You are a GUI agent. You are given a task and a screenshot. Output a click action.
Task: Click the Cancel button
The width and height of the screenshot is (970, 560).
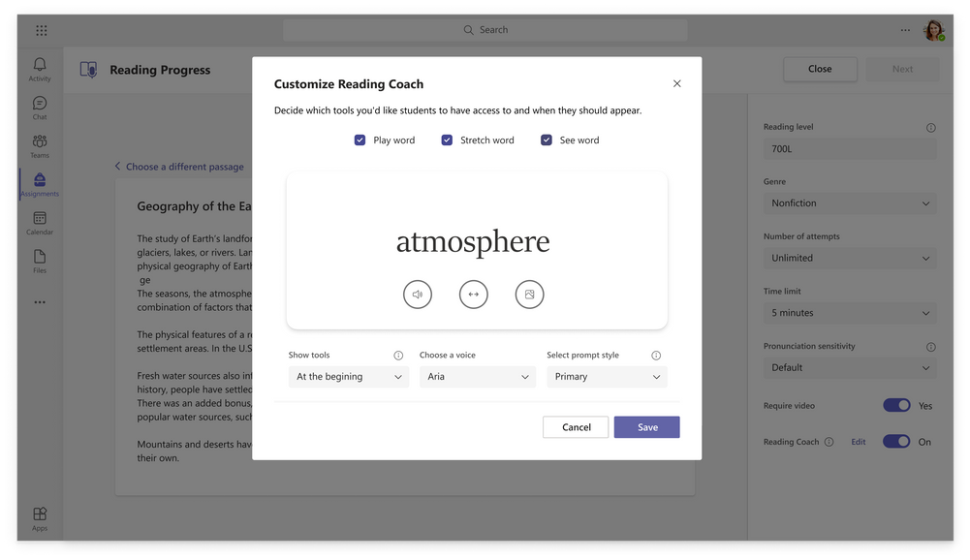coord(576,427)
